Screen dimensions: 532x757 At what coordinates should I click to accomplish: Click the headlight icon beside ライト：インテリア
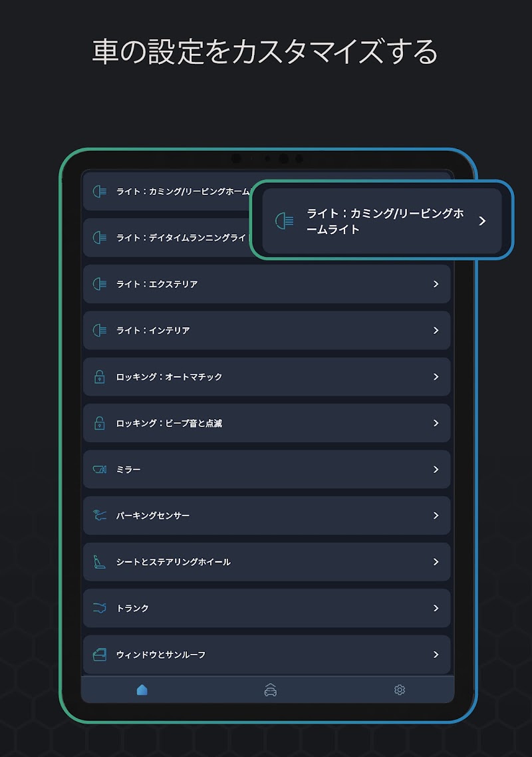tap(99, 331)
